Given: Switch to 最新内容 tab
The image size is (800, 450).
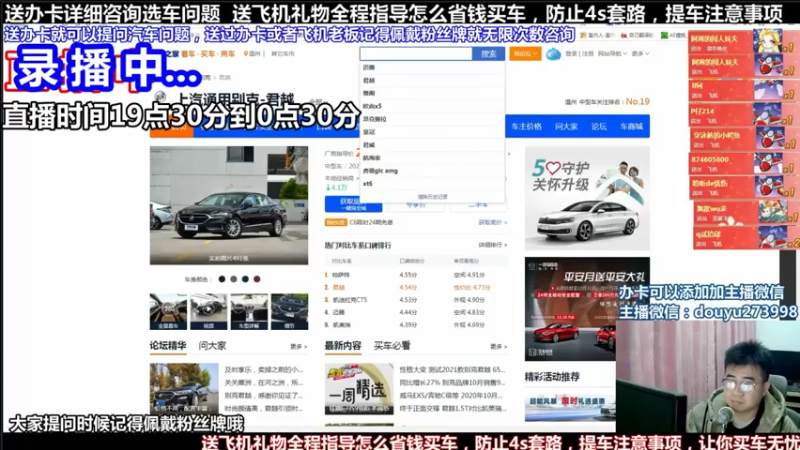Looking at the screenshot, I should point(343,345).
